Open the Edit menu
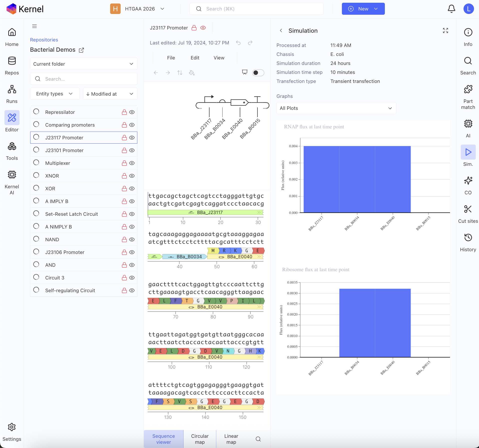This screenshot has width=479, height=448. [x=195, y=58]
